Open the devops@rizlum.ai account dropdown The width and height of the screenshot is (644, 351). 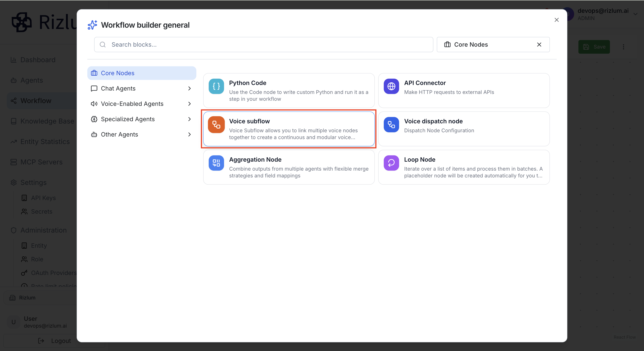[x=635, y=14]
